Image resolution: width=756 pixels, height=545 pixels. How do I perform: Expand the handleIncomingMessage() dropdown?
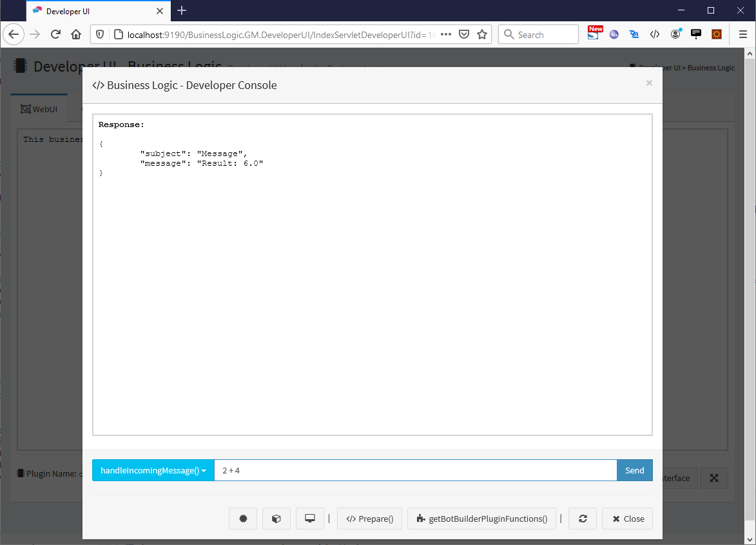click(x=153, y=470)
